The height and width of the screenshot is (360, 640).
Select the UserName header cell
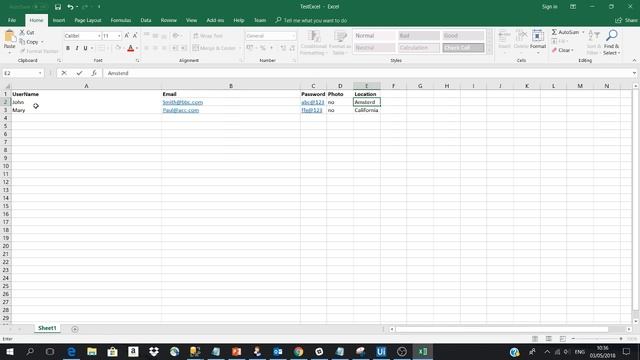86,94
